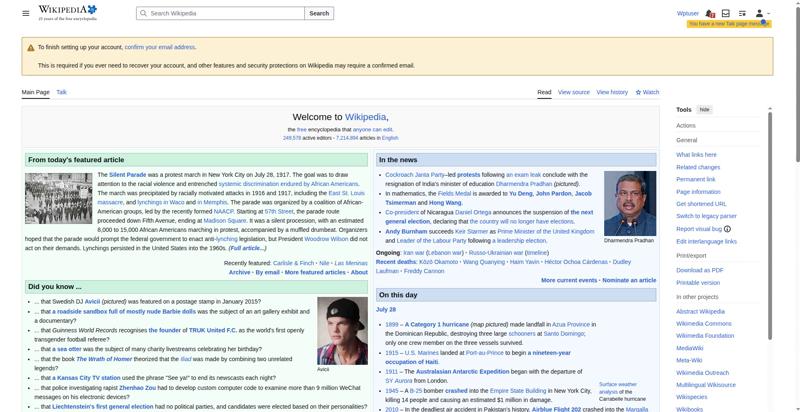Open the View source tab
800x412 pixels.
click(x=573, y=92)
